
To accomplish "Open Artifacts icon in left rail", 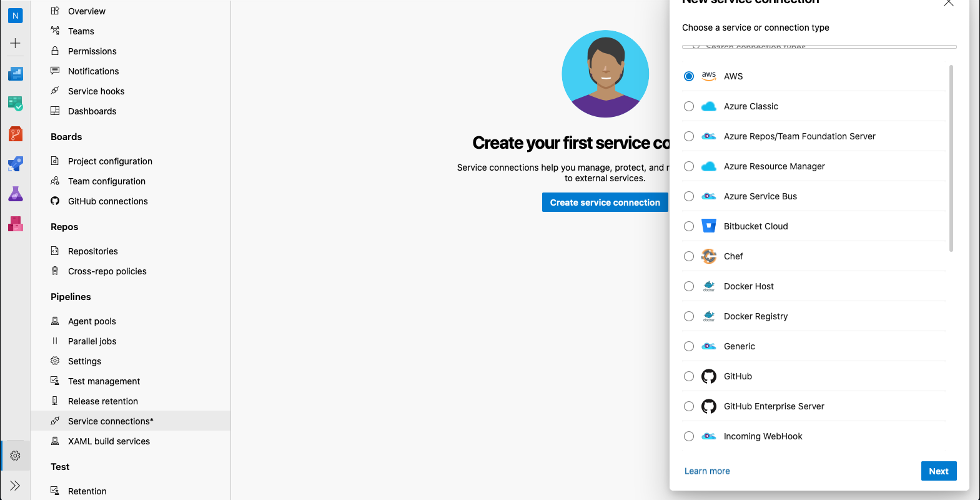I will pos(16,224).
